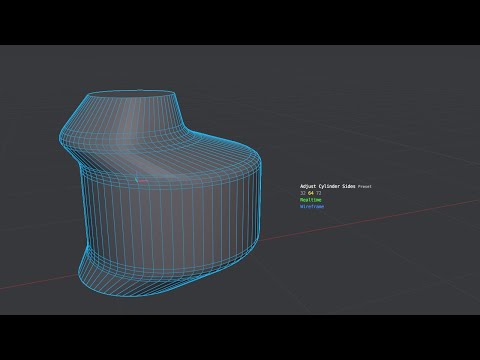Viewport: 480px width, 360px height.
Task: Click the blue "Wireframe" status text
Action: (312, 207)
